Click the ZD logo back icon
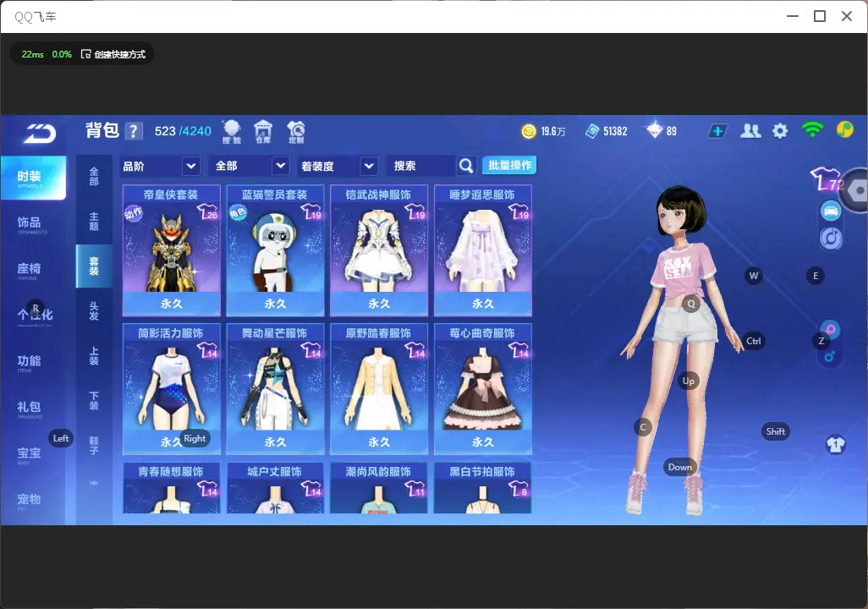This screenshot has height=609, width=868. click(x=39, y=134)
